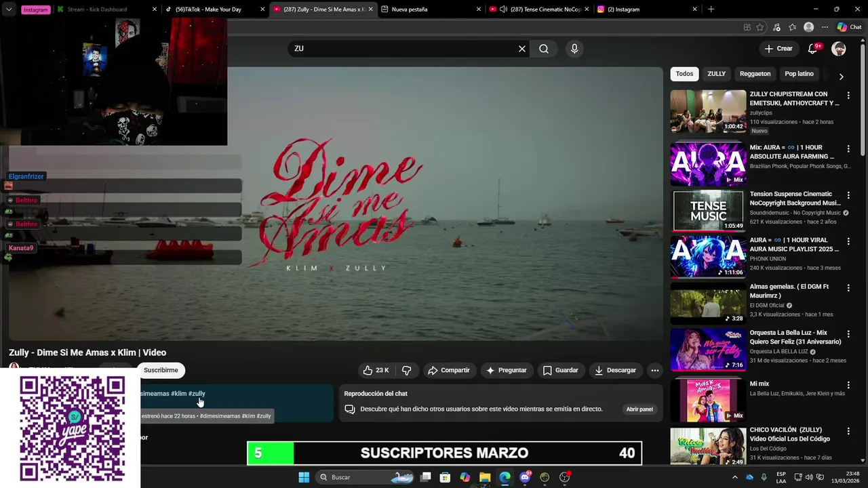Open Edge media control music icon
Screen dimensions: 868x488
point(776,27)
